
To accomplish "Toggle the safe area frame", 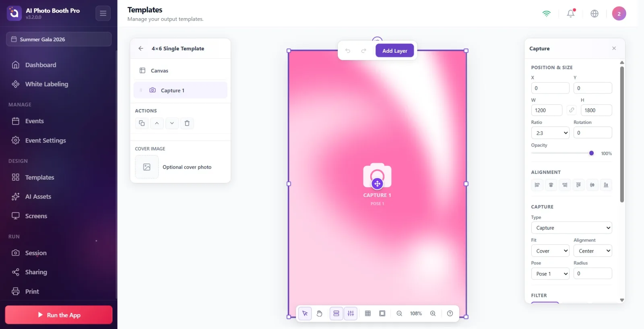I will [x=382, y=313].
